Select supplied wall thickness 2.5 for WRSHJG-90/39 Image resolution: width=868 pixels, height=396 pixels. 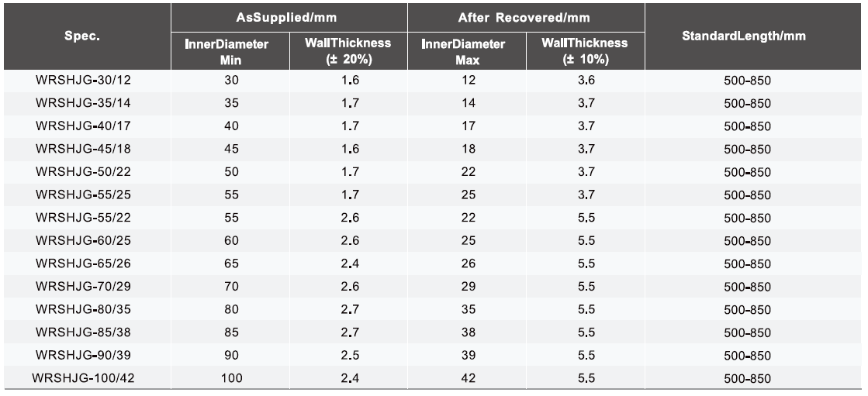click(x=350, y=355)
